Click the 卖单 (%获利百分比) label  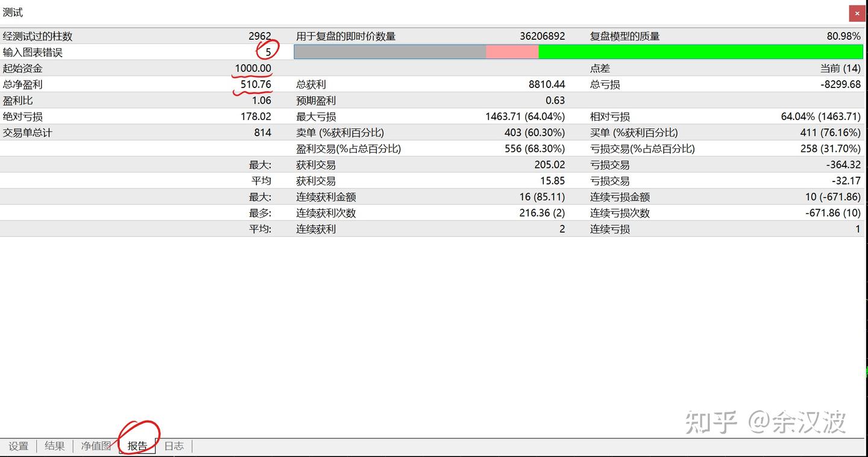340,133
